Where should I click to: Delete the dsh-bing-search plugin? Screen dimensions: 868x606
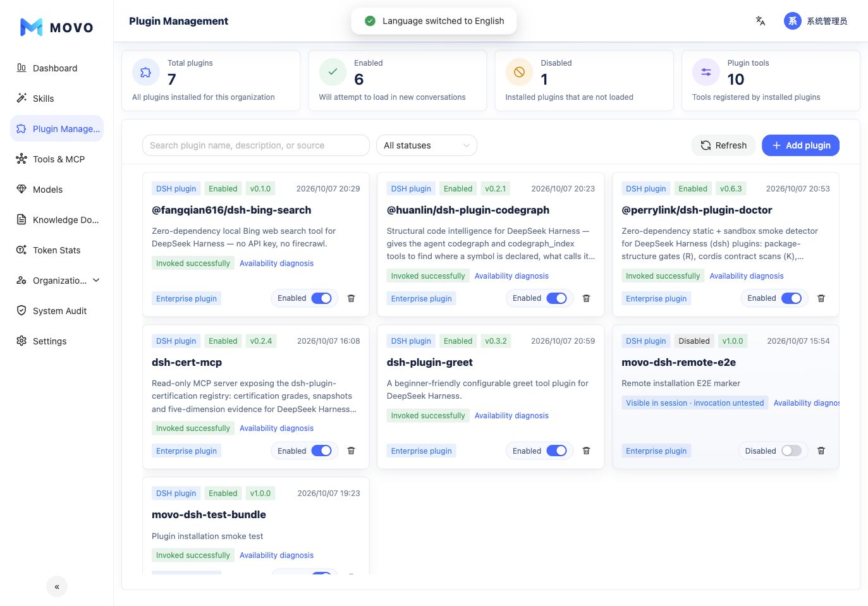click(x=351, y=298)
